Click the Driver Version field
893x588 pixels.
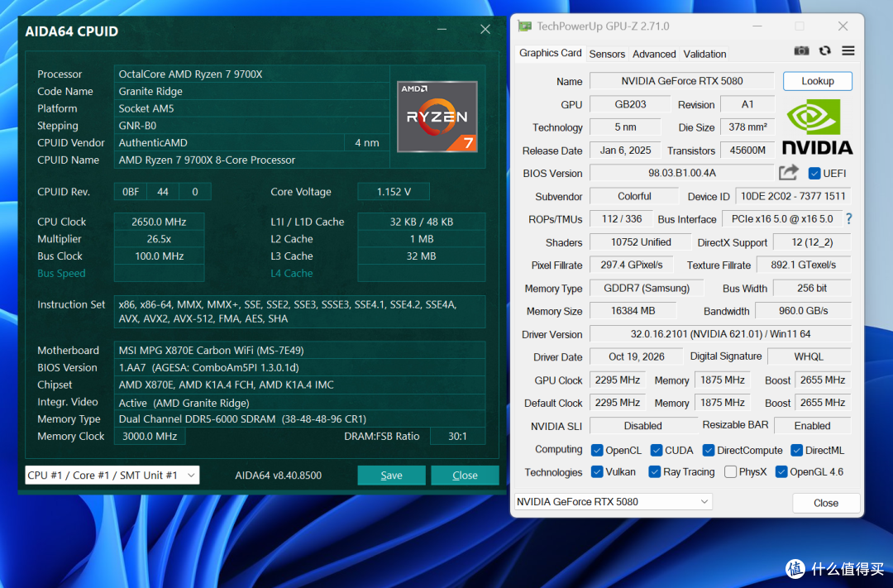[720, 334]
